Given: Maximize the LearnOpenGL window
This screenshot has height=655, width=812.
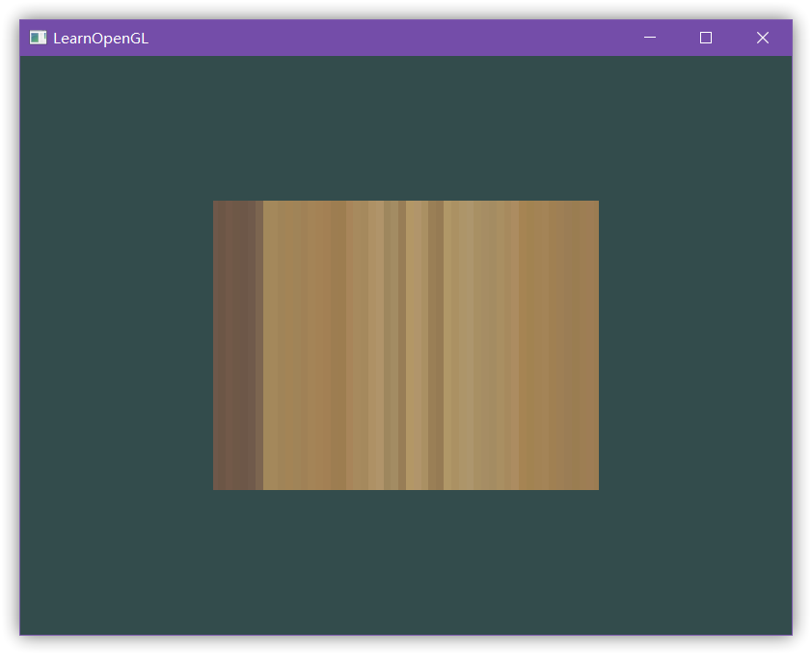Looking at the screenshot, I should click(x=706, y=38).
